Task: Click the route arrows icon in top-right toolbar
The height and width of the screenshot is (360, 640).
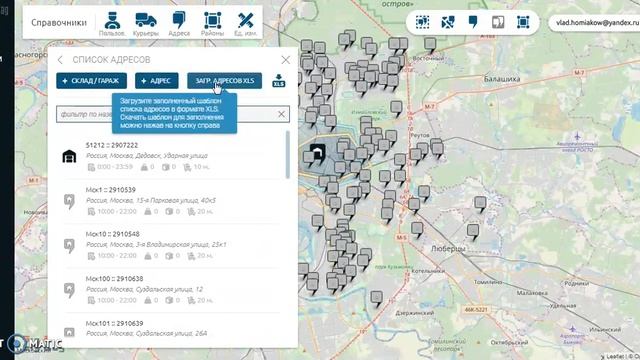Action: pyautogui.click(x=448, y=22)
